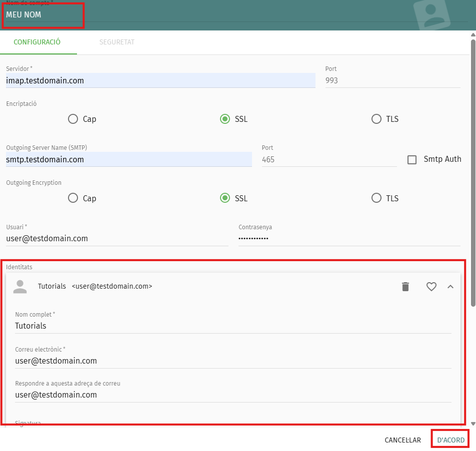This screenshot has height=451, width=476.
Task: Select SSL under Outgoing Encryption
Action: click(225, 198)
